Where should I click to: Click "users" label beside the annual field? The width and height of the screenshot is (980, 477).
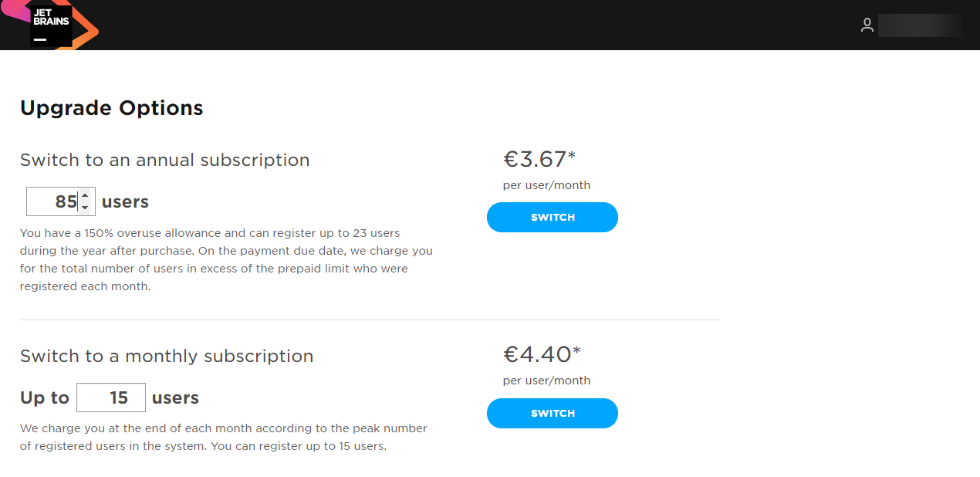pos(125,202)
